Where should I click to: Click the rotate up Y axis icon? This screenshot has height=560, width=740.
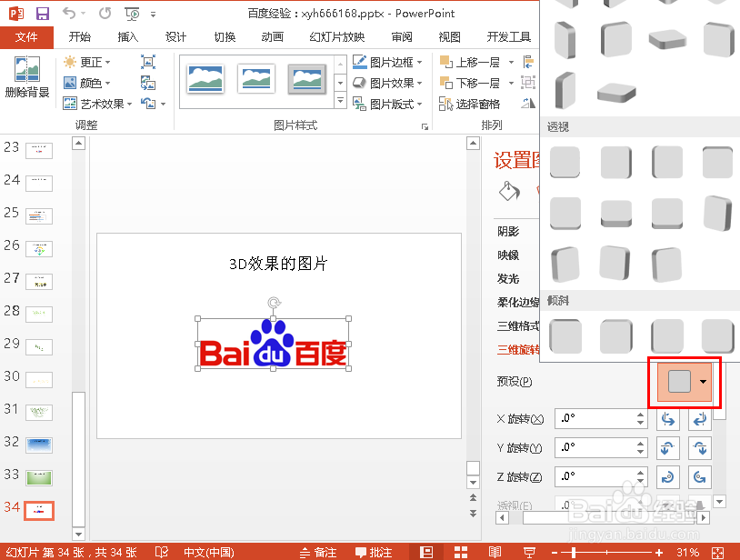click(x=668, y=447)
